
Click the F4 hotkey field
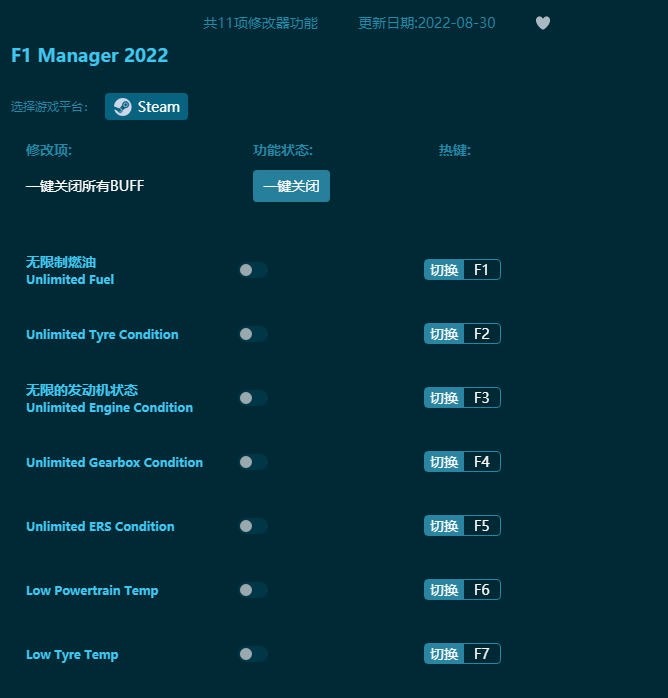482,462
